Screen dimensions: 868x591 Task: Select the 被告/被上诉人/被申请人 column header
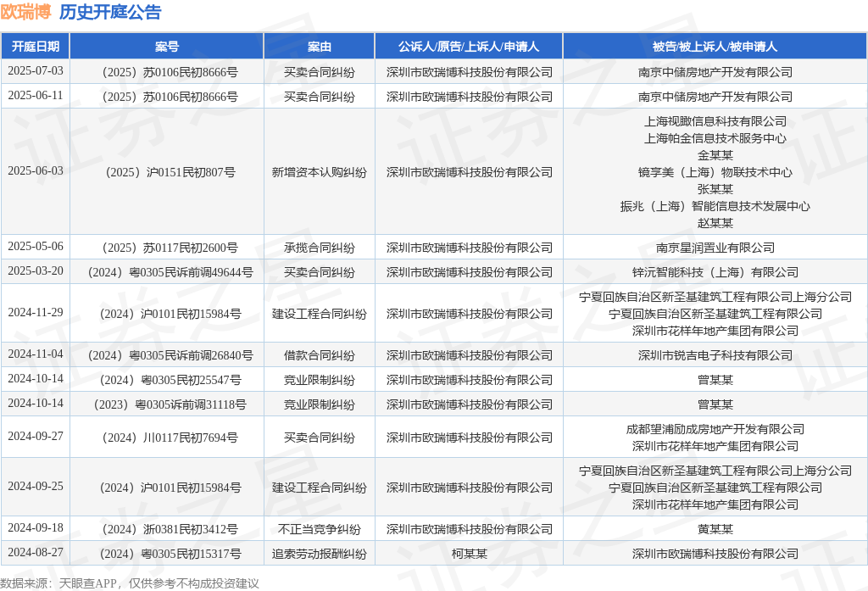tap(715, 47)
